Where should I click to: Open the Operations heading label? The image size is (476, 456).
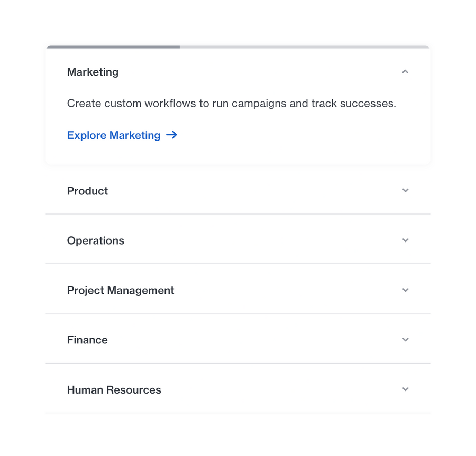96,240
